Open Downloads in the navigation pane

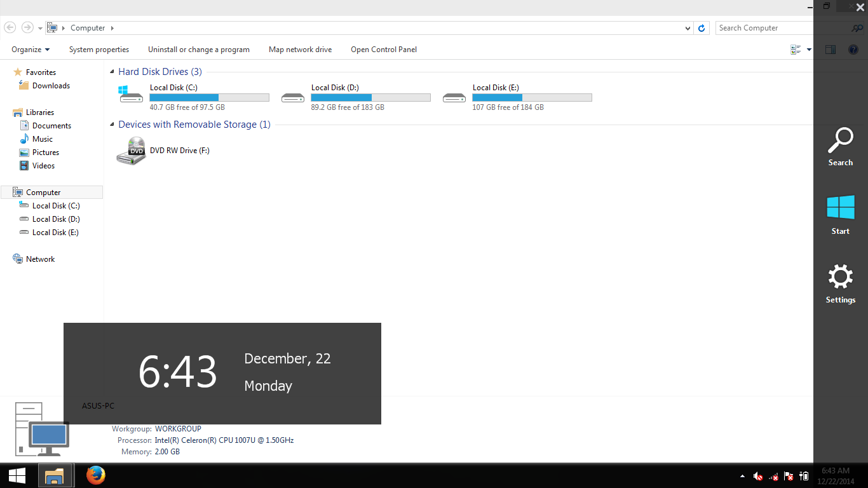coord(51,86)
